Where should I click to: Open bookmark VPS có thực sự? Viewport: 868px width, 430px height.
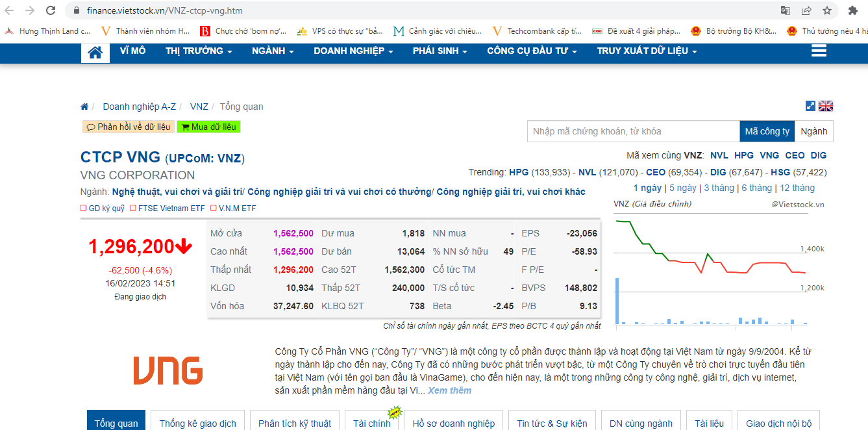coord(340,31)
